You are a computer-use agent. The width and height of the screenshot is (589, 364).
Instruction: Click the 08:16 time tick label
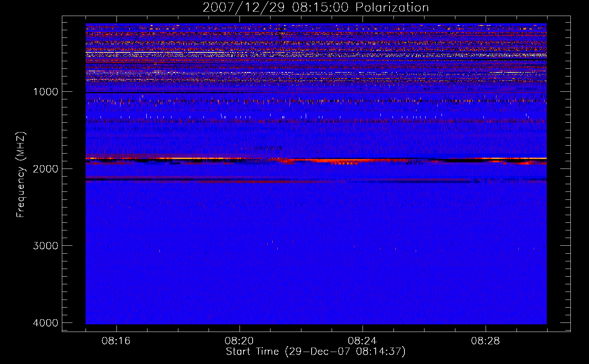tap(116, 341)
